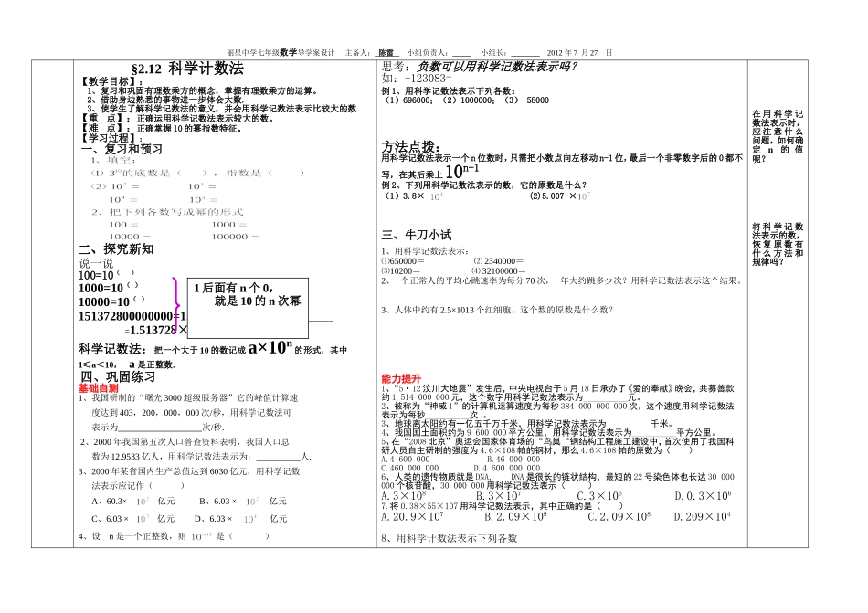Select the heading '三、牛刀小试'
Viewport: 868px width, 613px height.
click(x=417, y=235)
